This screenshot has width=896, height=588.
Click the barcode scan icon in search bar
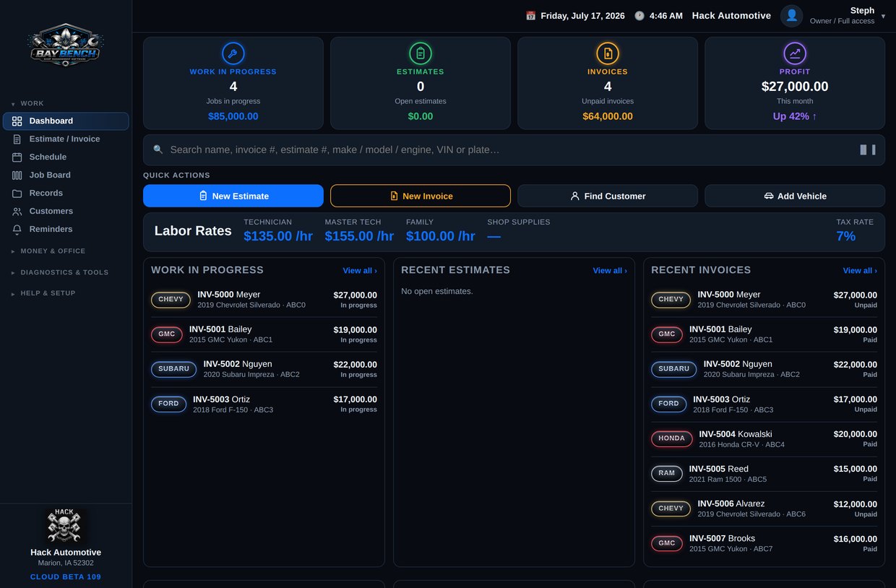868,150
